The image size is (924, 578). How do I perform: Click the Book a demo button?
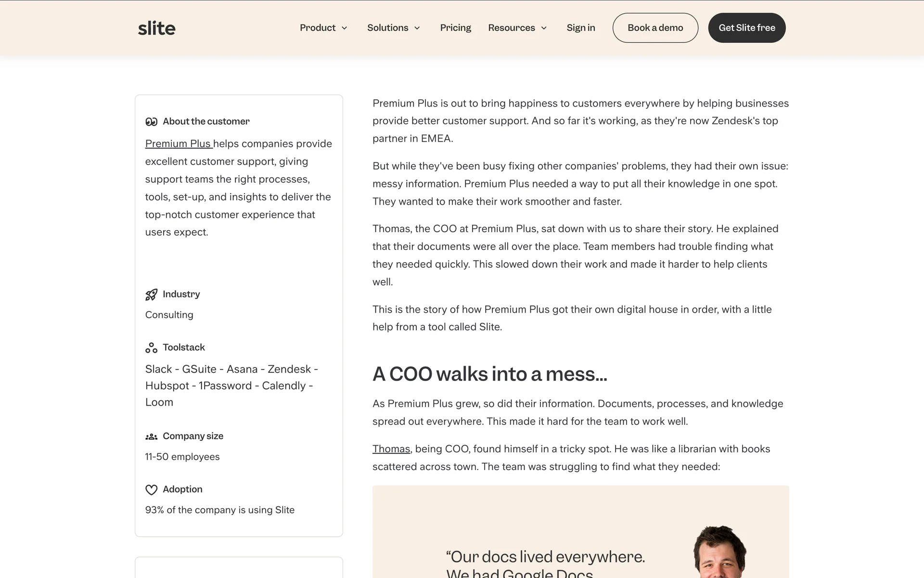pyautogui.click(x=655, y=28)
